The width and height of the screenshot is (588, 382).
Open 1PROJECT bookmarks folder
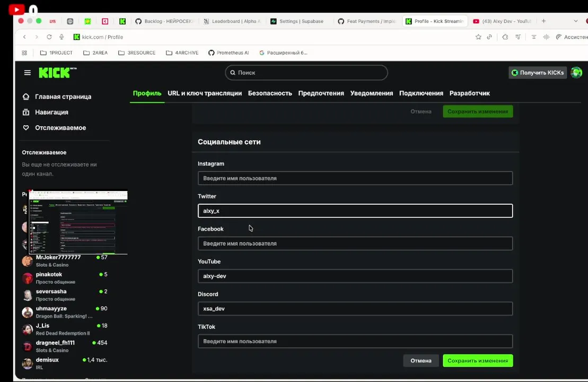point(57,53)
